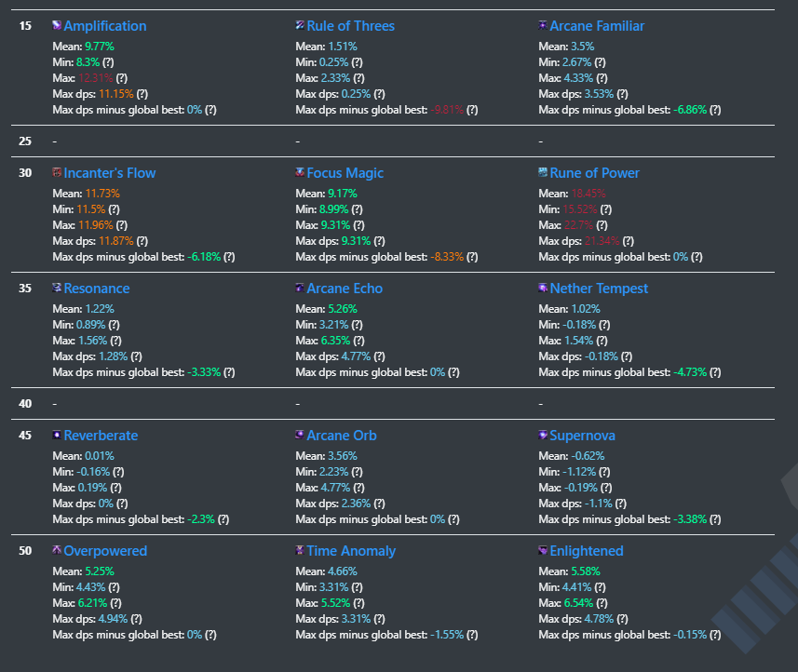Open the Arcane Echo link
The height and width of the screenshot is (672, 798).
pyautogui.click(x=345, y=289)
